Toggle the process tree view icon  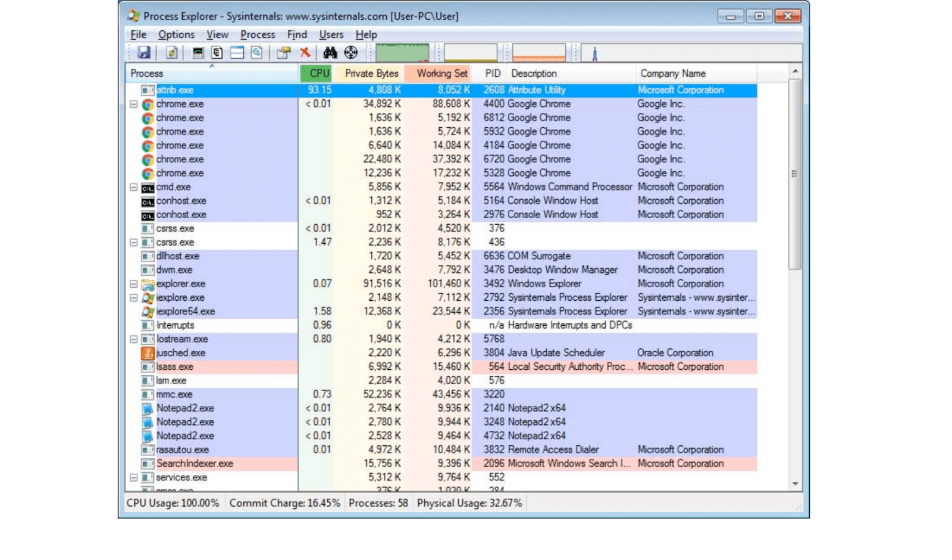[217, 53]
